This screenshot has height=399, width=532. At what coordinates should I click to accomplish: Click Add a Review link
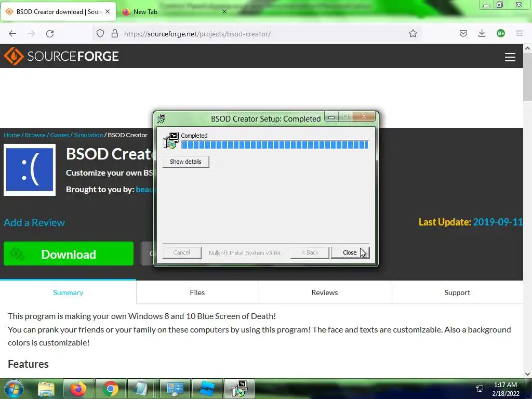[x=34, y=222]
